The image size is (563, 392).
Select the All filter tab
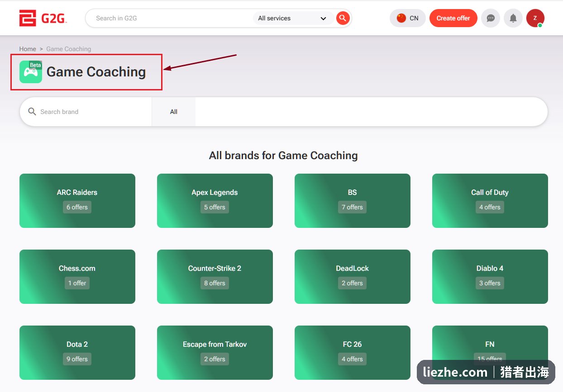174,112
